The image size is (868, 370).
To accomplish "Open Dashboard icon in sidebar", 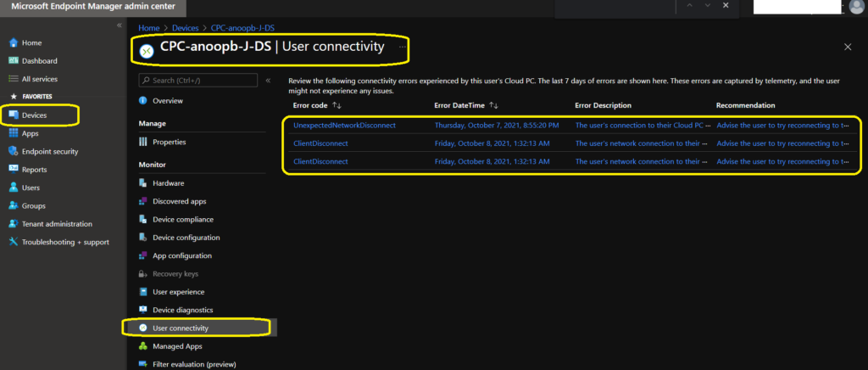I will coord(14,61).
